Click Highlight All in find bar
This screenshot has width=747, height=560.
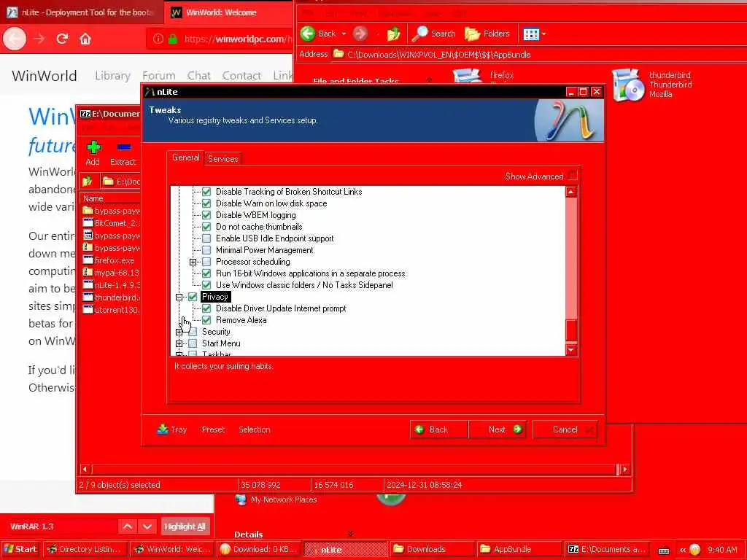[x=185, y=526]
